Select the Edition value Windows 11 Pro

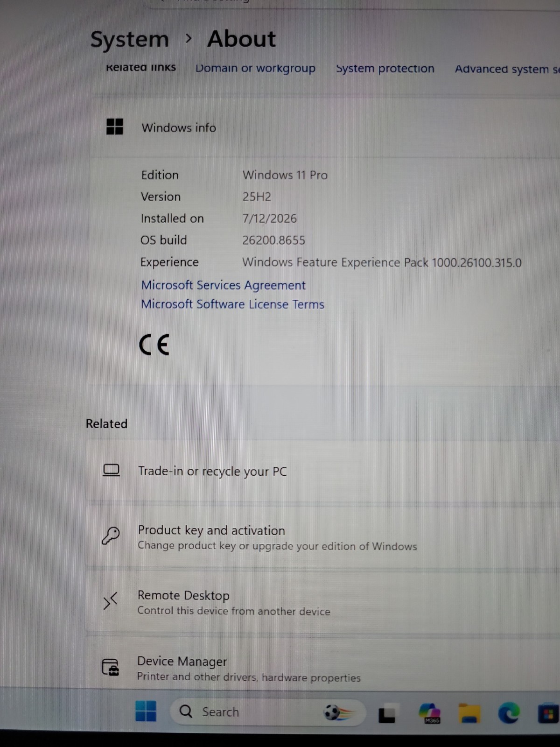pos(285,175)
